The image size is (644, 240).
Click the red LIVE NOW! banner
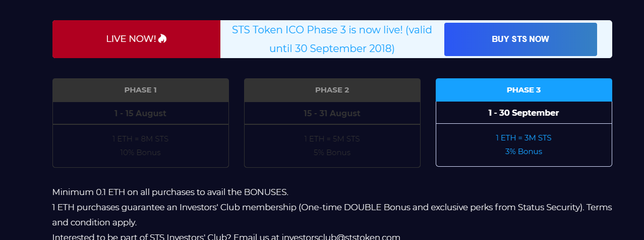tap(136, 39)
